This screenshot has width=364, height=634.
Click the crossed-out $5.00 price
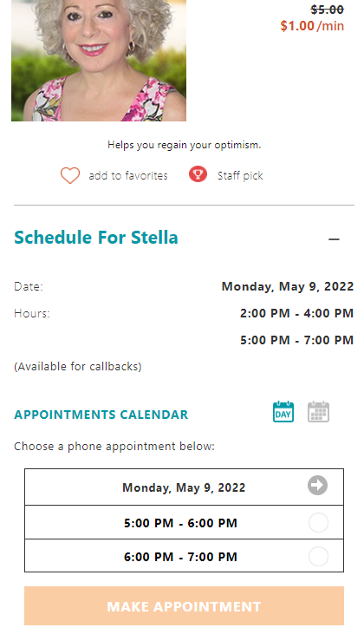pyautogui.click(x=328, y=10)
